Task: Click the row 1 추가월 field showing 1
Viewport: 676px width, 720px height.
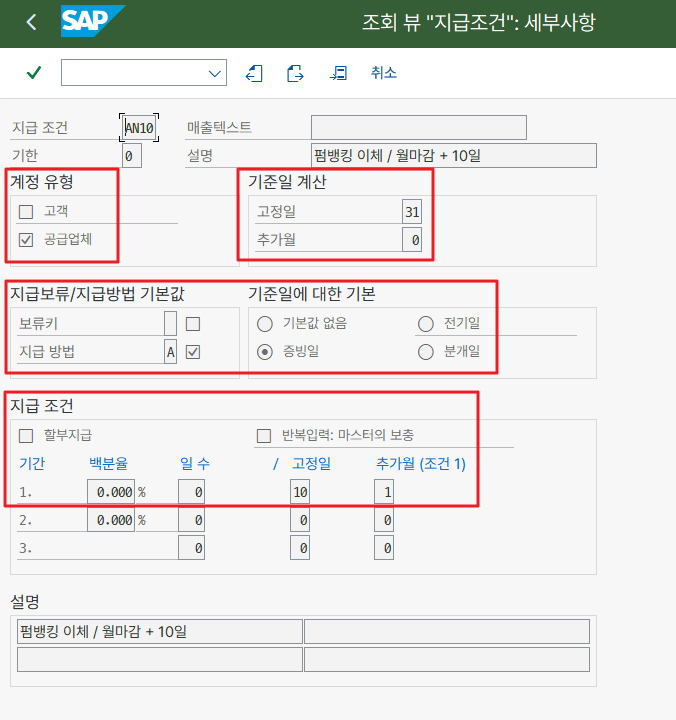Action: [x=384, y=492]
